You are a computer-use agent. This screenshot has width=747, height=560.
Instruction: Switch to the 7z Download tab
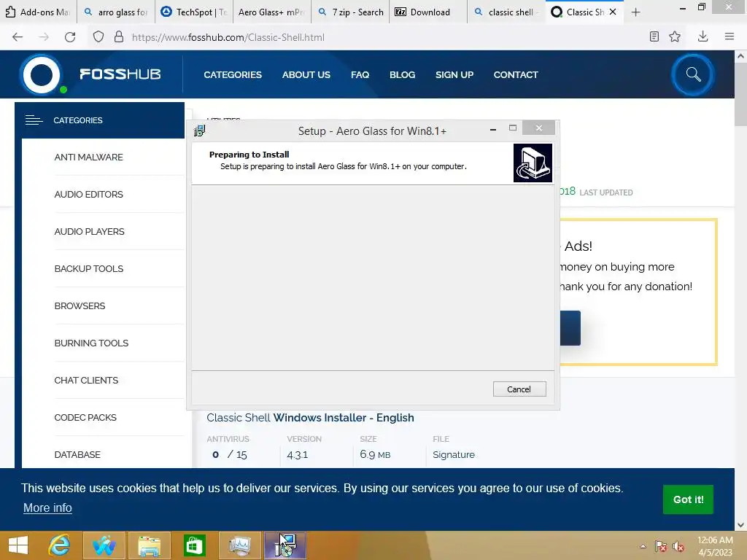[x=428, y=12]
